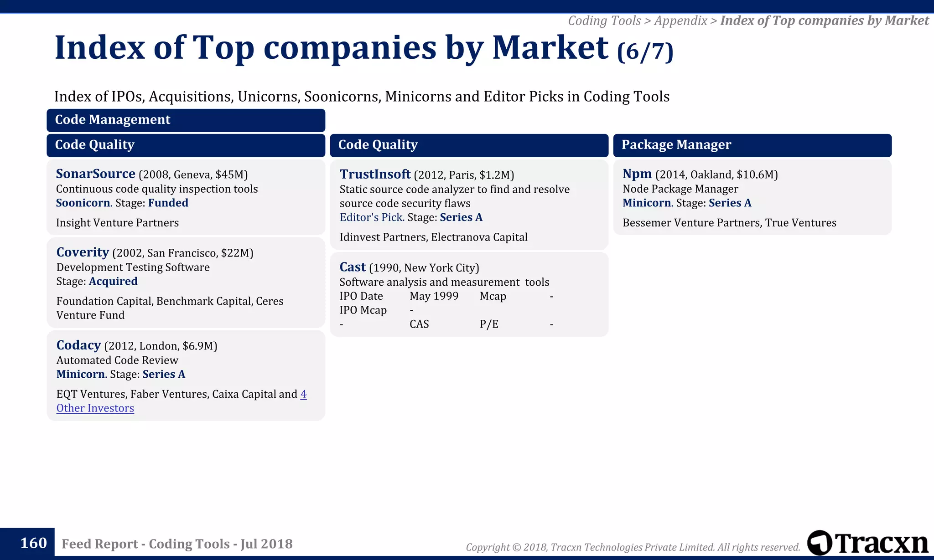Select the Code Quality header above TrustInsoft
The image size is (934, 560).
click(x=469, y=145)
